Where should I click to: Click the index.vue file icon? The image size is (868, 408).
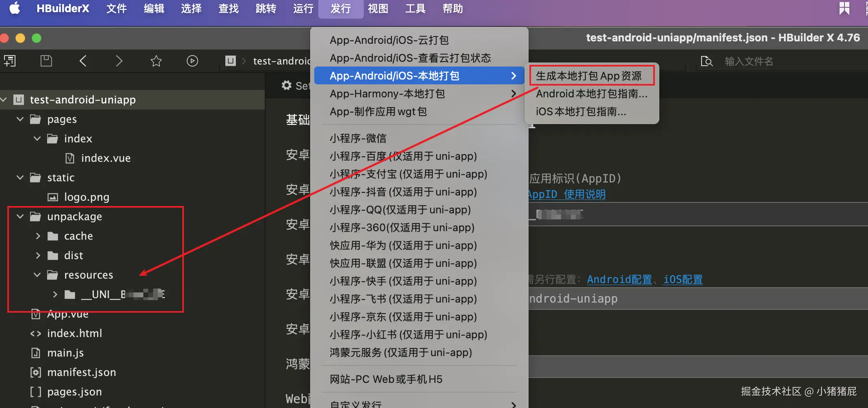(70, 158)
